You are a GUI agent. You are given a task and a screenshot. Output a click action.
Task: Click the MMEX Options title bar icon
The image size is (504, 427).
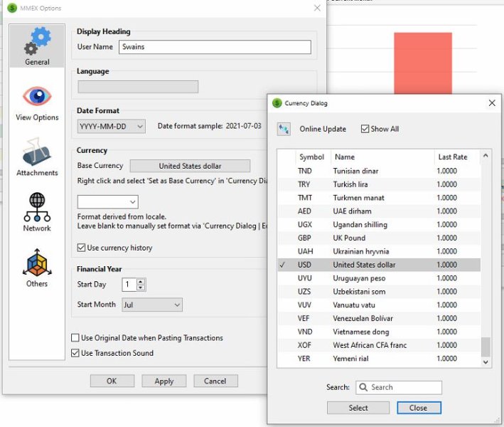point(12,8)
